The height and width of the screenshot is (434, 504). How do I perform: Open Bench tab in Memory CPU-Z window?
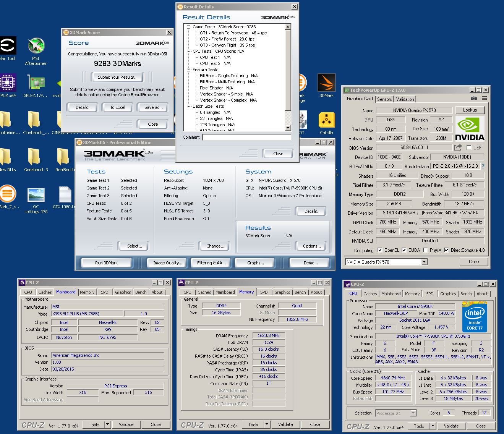coord(300,292)
